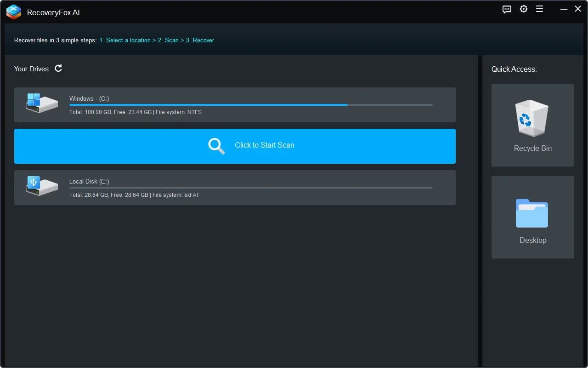Click the magnifier icon in scan button
Image resolution: width=588 pixels, height=368 pixels.
point(216,146)
